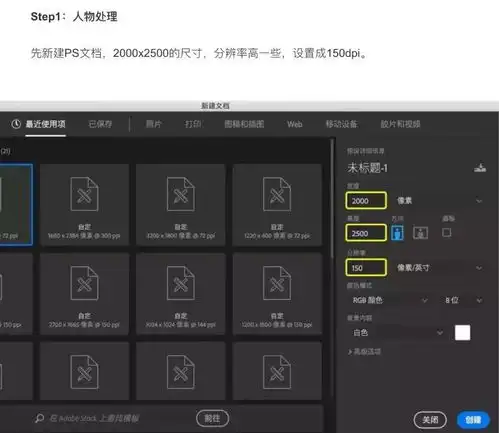This screenshot has width=499, height=433.
Task: Select the 3200 x 1800 72 ppi preset
Action: 181,205
